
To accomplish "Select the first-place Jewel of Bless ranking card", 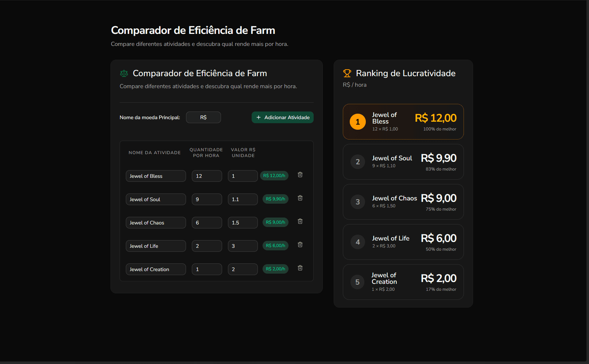I will tap(403, 122).
